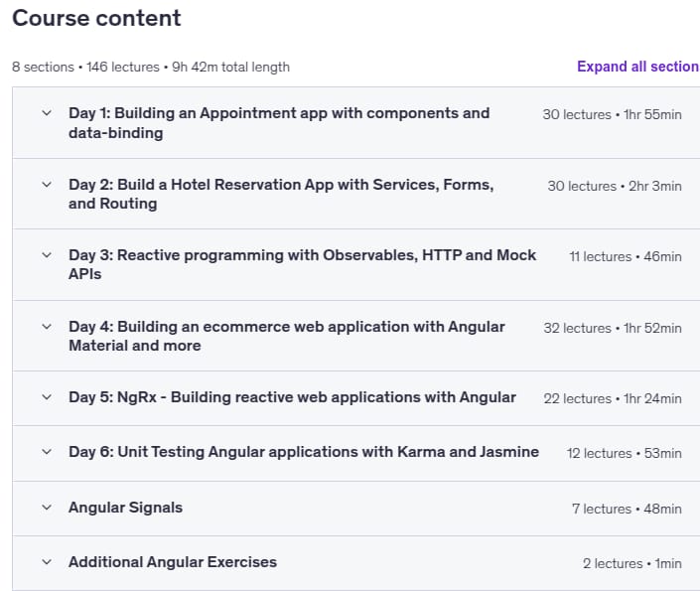Click the Expand all sections link
The image size is (700, 591).
[x=638, y=67]
